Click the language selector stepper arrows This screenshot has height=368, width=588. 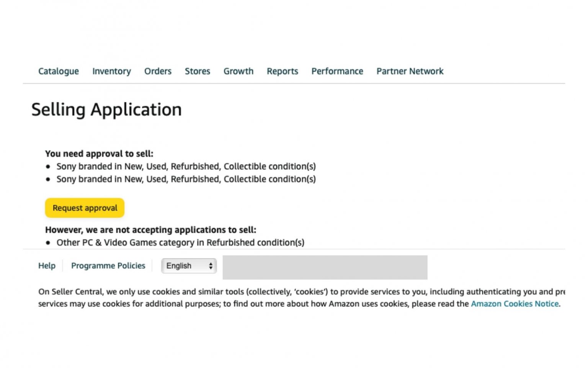(x=210, y=266)
